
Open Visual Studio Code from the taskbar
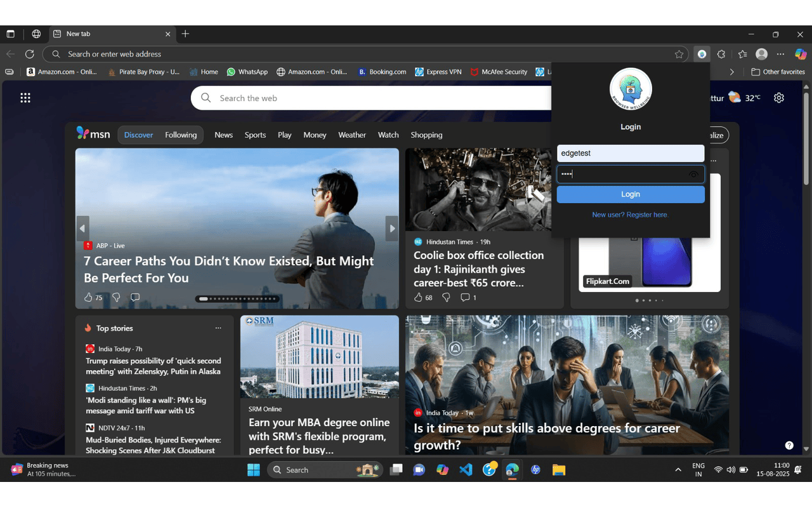(x=466, y=470)
